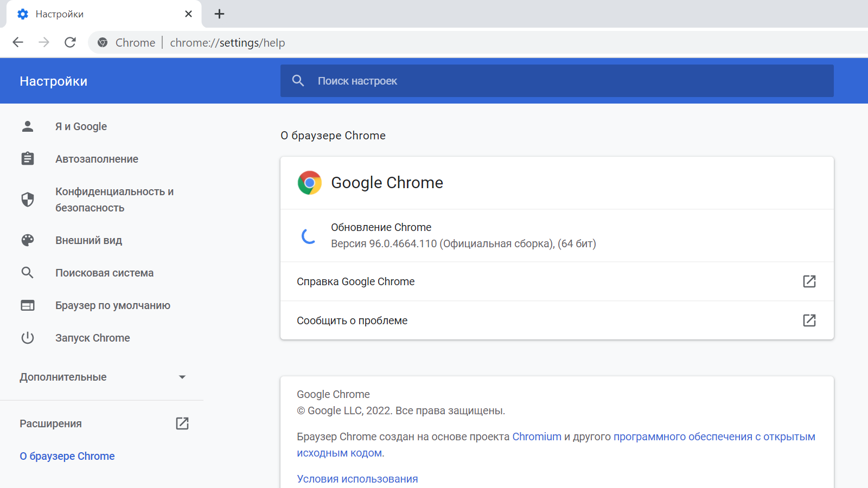Click the palette icon for Внешний вид
Screen dimensions: 868x488
tap(28, 240)
